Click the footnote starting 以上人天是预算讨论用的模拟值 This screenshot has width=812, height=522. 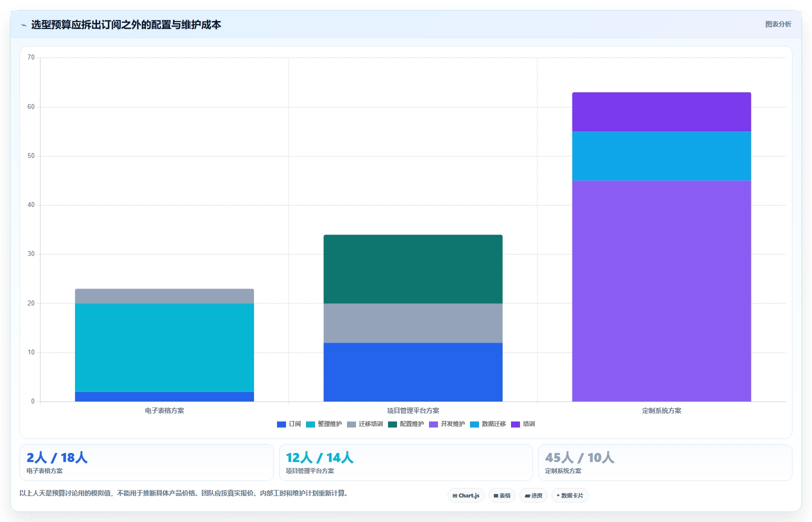click(x=183, y=493)
